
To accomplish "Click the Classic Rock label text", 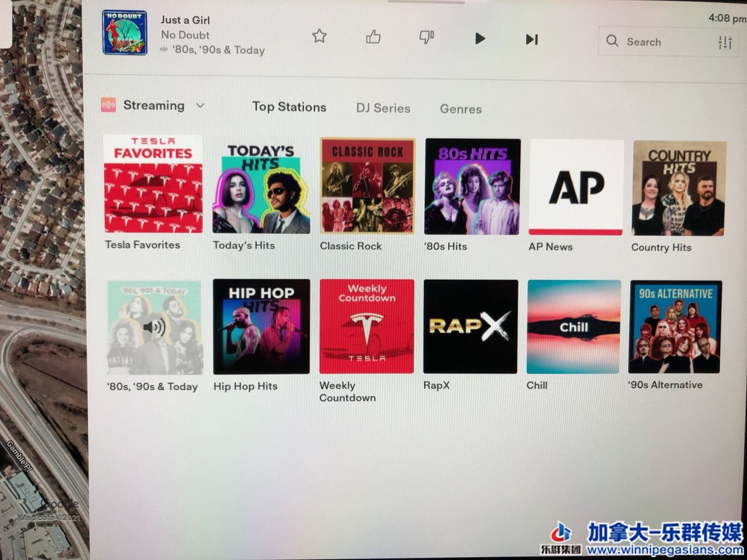I will [351, 246].
